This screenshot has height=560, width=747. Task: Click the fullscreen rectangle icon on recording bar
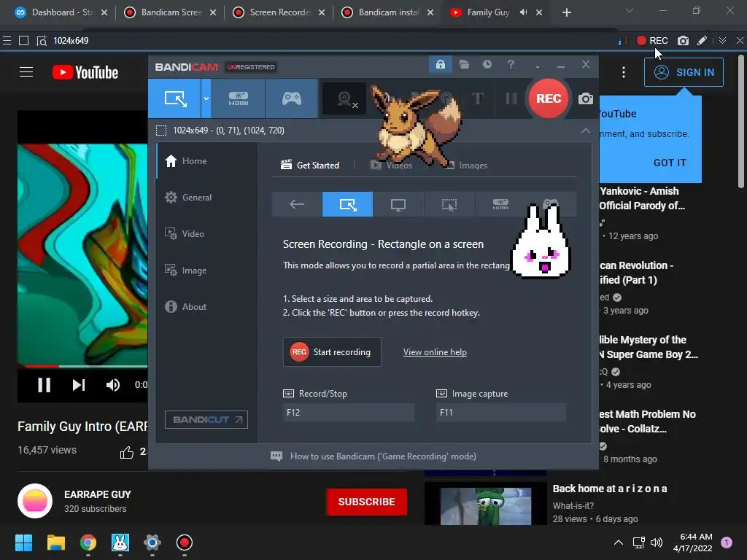[23, 41]
